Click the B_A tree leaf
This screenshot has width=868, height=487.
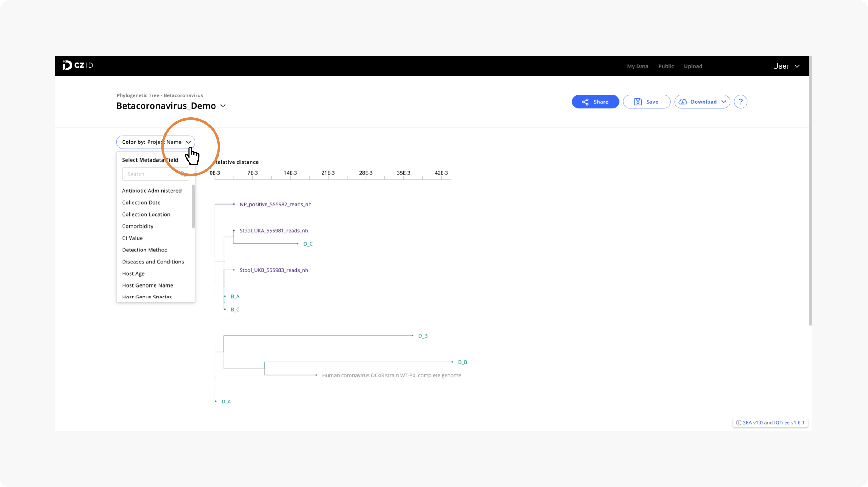(235, 296)
